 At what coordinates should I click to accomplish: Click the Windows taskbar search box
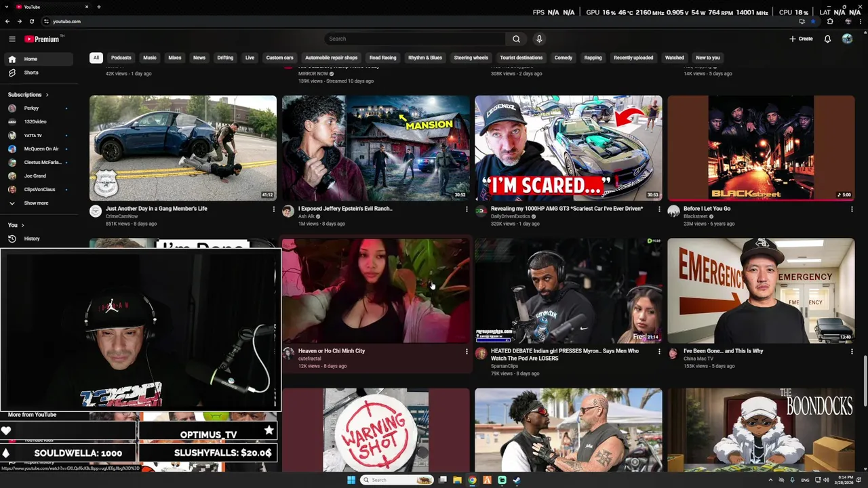click(397, 480)
